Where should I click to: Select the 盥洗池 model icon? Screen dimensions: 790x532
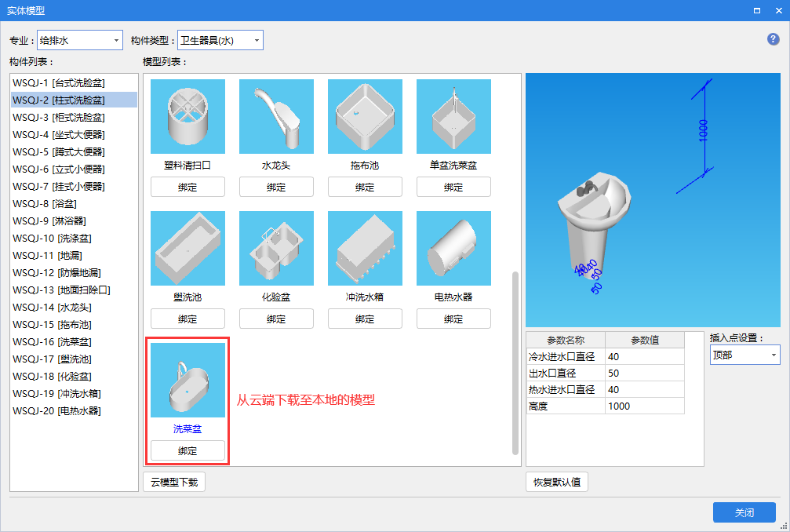[x=187, y=248]
